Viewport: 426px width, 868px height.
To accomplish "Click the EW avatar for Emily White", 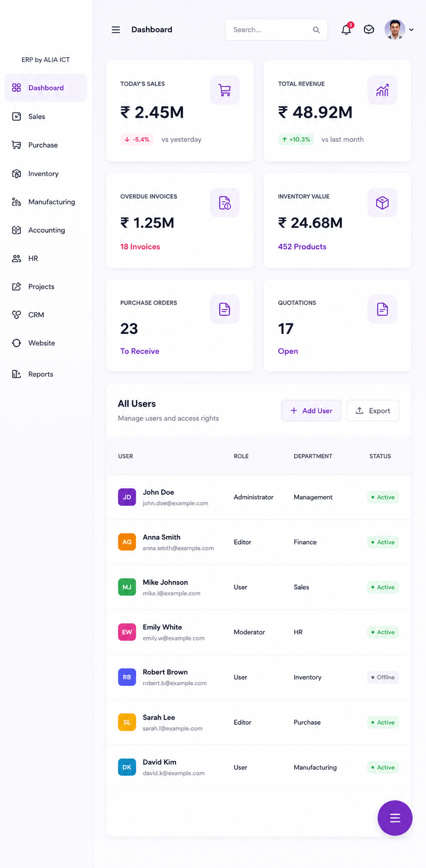I will (127, 632).
